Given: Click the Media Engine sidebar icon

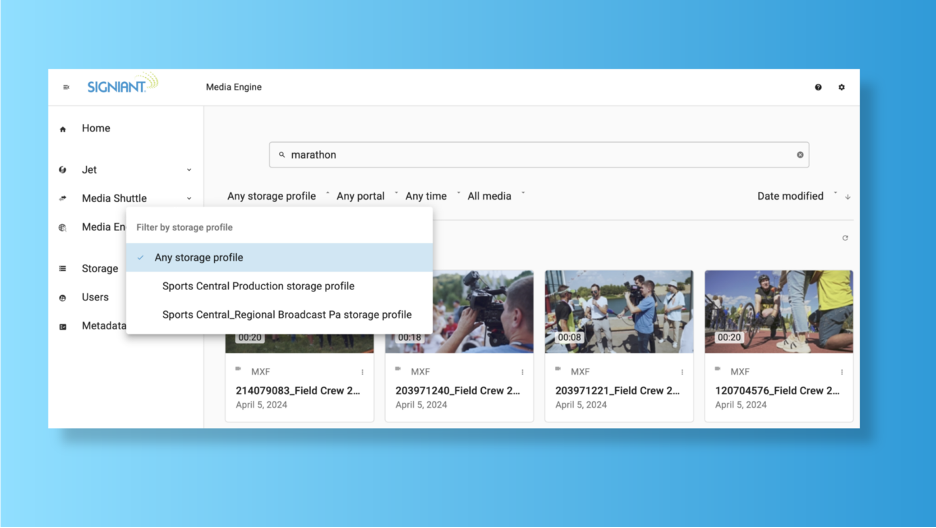Looking at the screenshot, I should point(63,227).
